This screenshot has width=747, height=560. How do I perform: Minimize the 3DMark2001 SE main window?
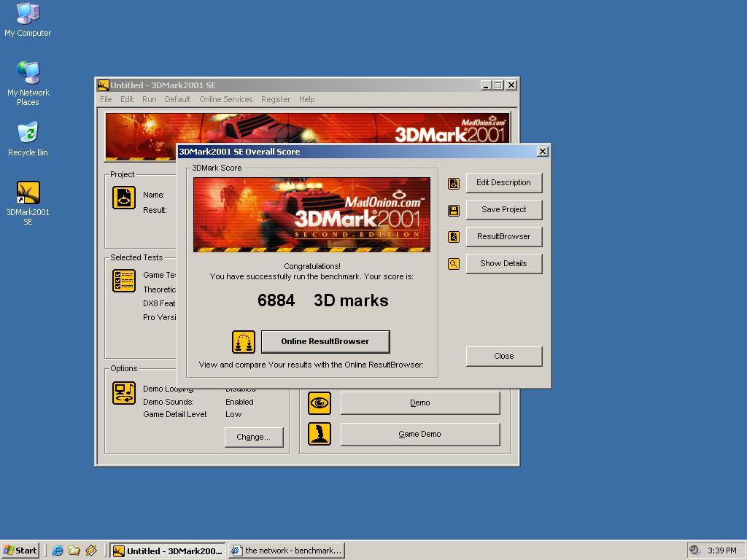tap(485, 85)
